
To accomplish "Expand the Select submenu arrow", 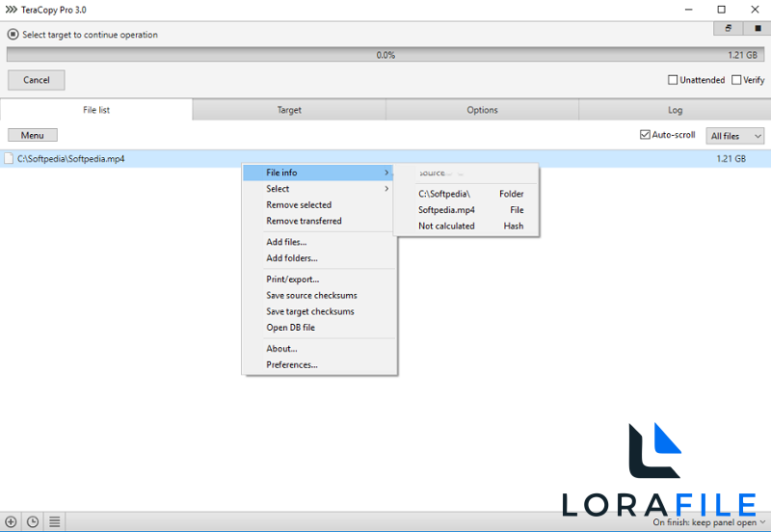I will click(386, 189).
